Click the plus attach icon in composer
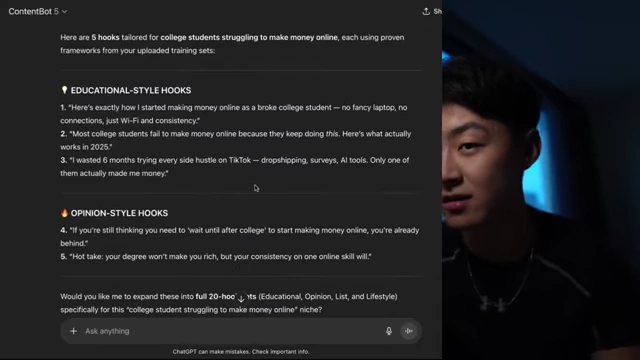Image resolution: width=640 pixels, height=360 pixels. [73, 331]
